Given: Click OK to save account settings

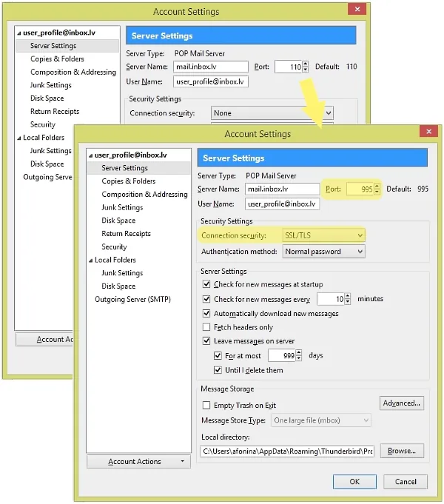Looking at the screenshot, I should pos(354,482).
